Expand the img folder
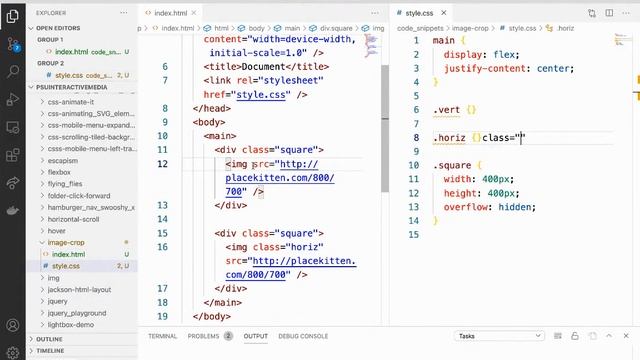The height and width of the screenshot is (360, 640). [53, 278]
